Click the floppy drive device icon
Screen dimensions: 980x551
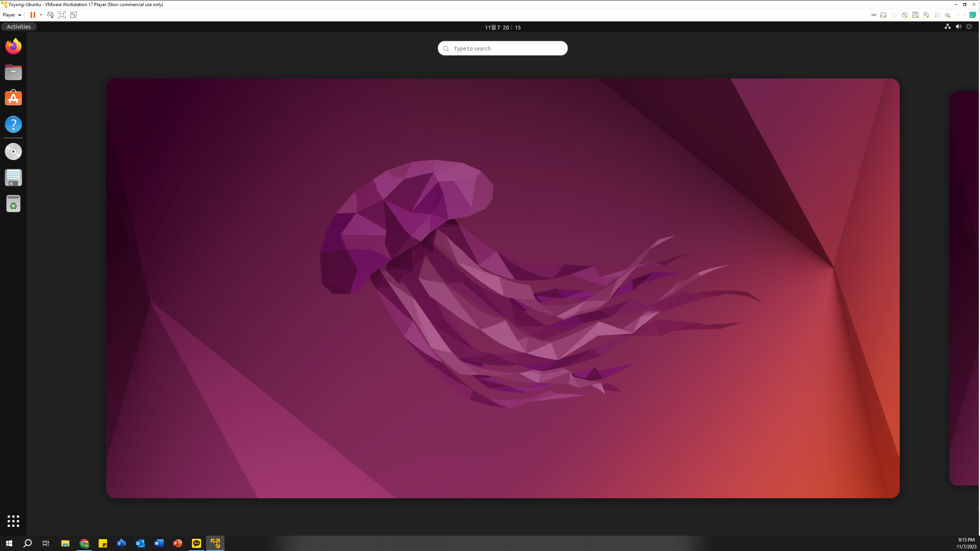tap(915, 15)
